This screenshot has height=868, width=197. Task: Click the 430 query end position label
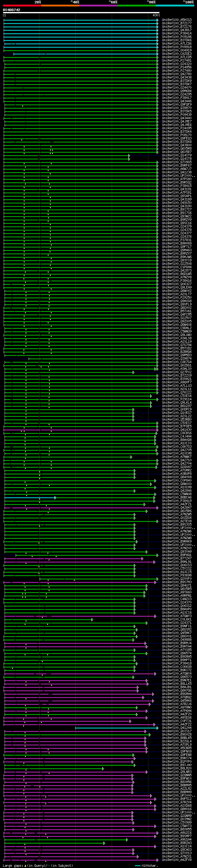pyautogui.click(x=155, y=15)
